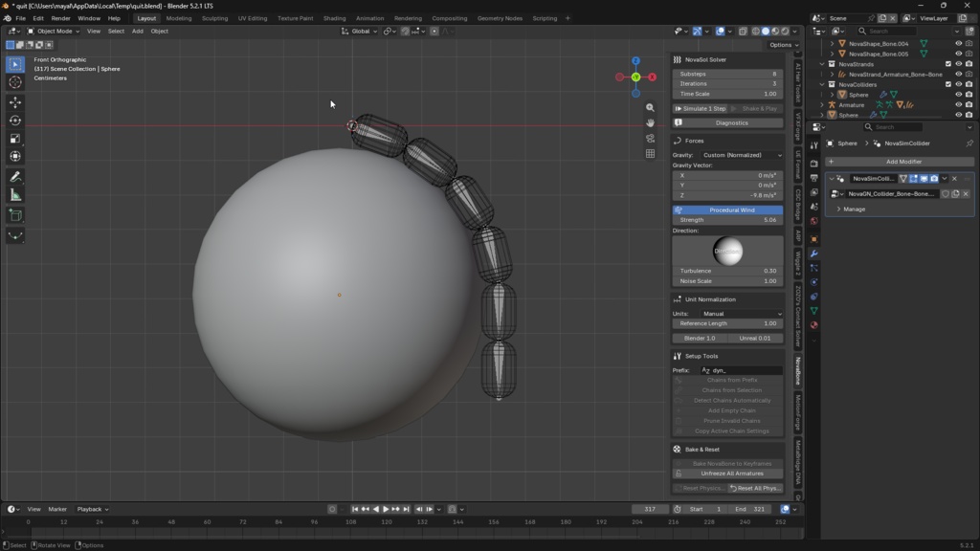Remove the NovaSimCollider modifier
980x551 pixels.
954,179
